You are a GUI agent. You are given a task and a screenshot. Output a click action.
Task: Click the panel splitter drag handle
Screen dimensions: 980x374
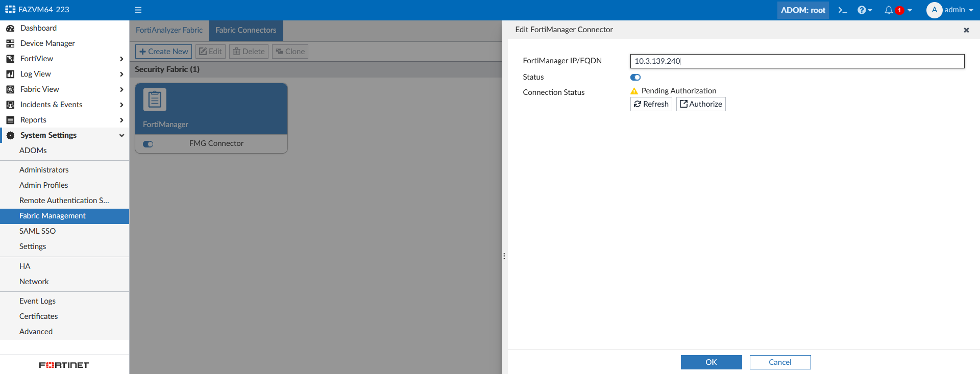pyautogui.click(x=504, y=256)
